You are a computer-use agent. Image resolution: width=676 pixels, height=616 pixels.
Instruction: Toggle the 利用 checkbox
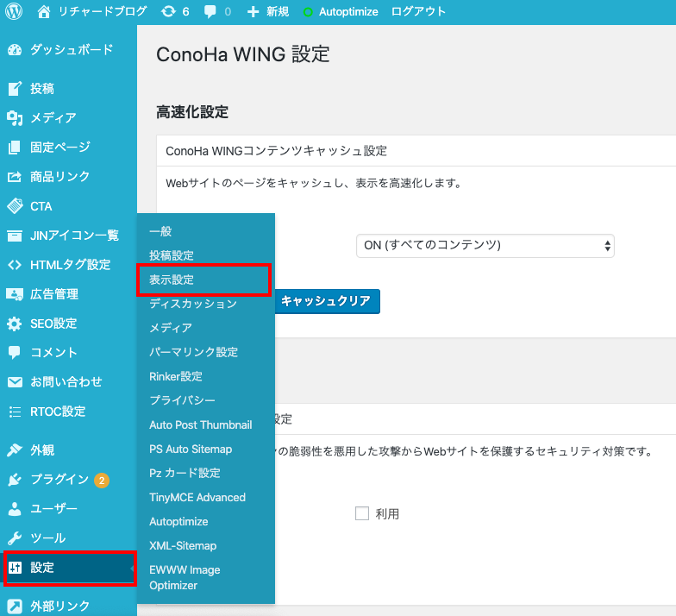point(362,513)
